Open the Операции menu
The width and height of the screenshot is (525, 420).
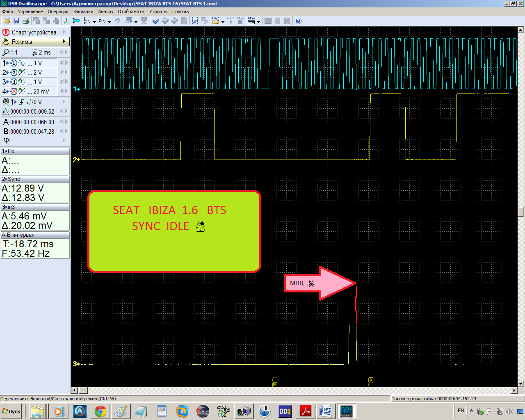58,11
